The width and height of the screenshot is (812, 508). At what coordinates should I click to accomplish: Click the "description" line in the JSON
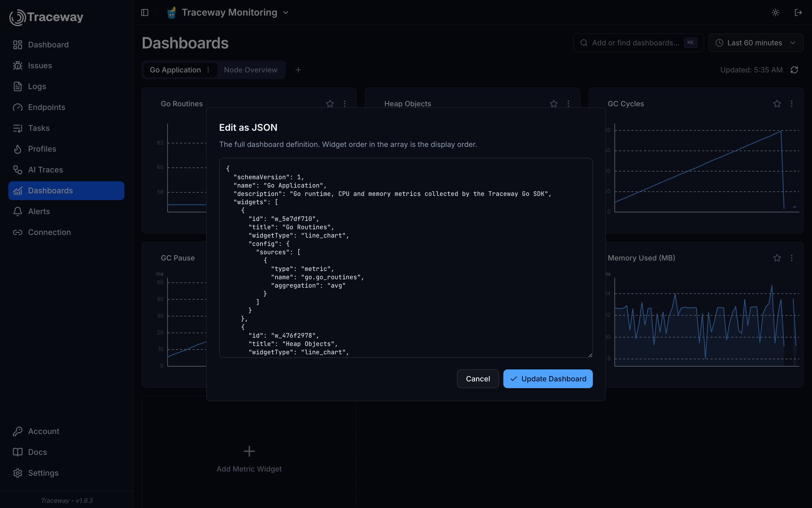point(392,194)
